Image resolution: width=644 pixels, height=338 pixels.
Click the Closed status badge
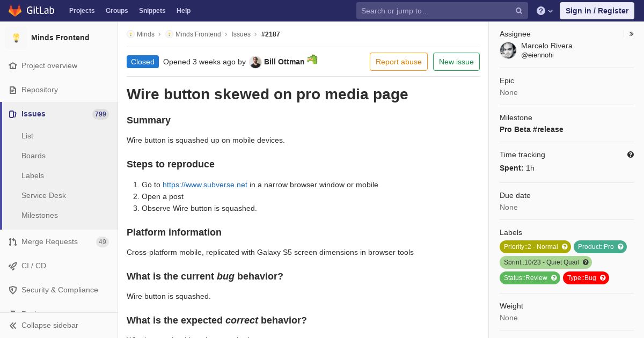point(143,62)
